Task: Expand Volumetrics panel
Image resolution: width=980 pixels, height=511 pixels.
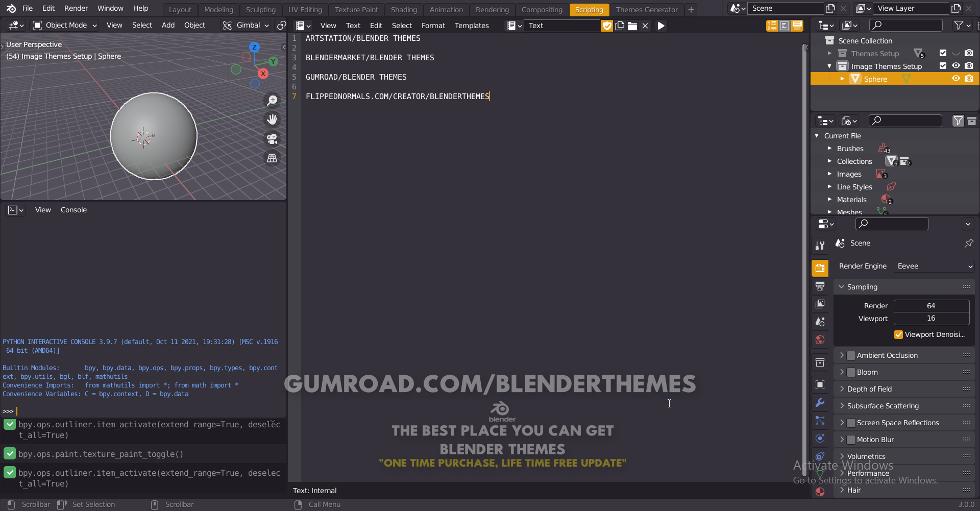Action: tap(904, 456)
